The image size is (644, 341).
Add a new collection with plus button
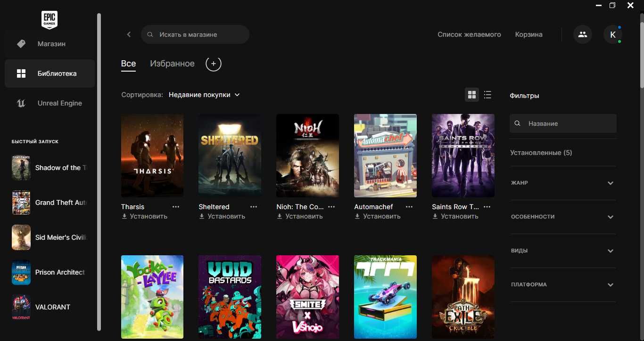pyautogui.click(x=214, y=64)
